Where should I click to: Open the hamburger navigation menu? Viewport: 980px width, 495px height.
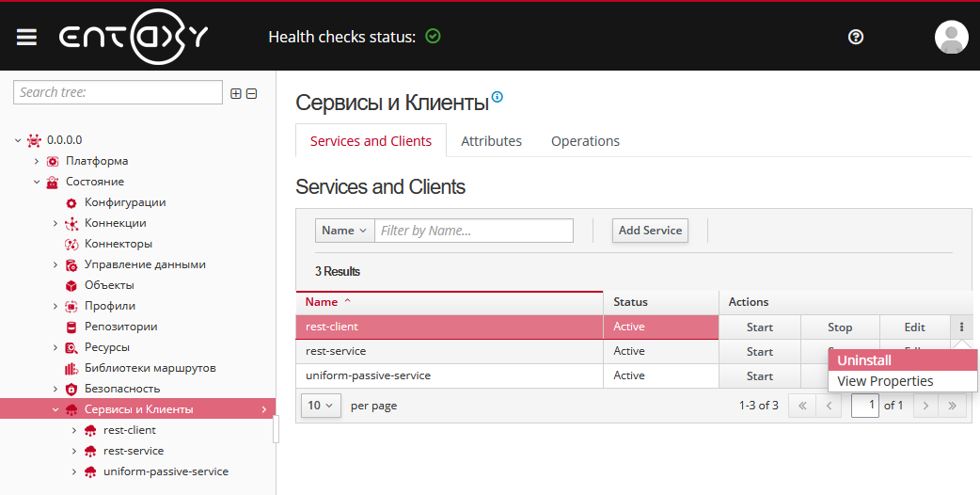click(x=26, y=37)
